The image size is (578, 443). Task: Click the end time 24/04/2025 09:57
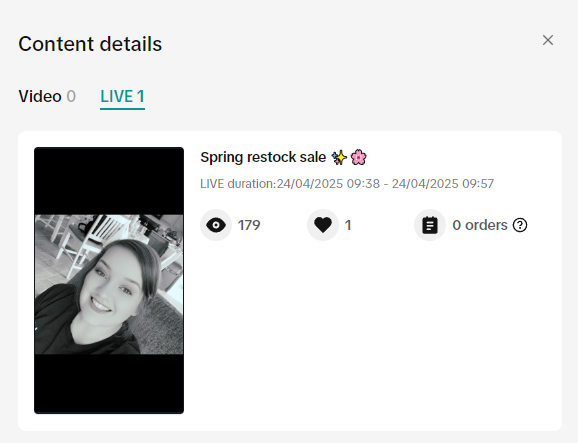point(443,184)
